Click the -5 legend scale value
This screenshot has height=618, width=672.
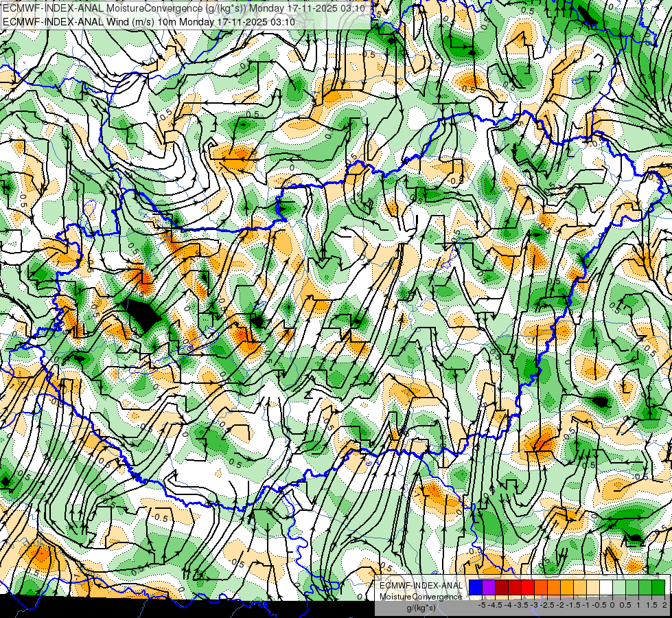click(482, 606)
